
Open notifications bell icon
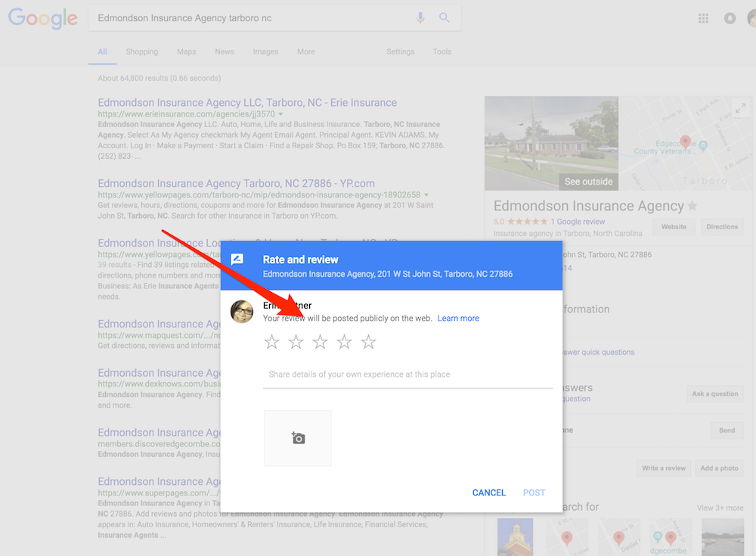pyautogui.click(x=730, y=18)
